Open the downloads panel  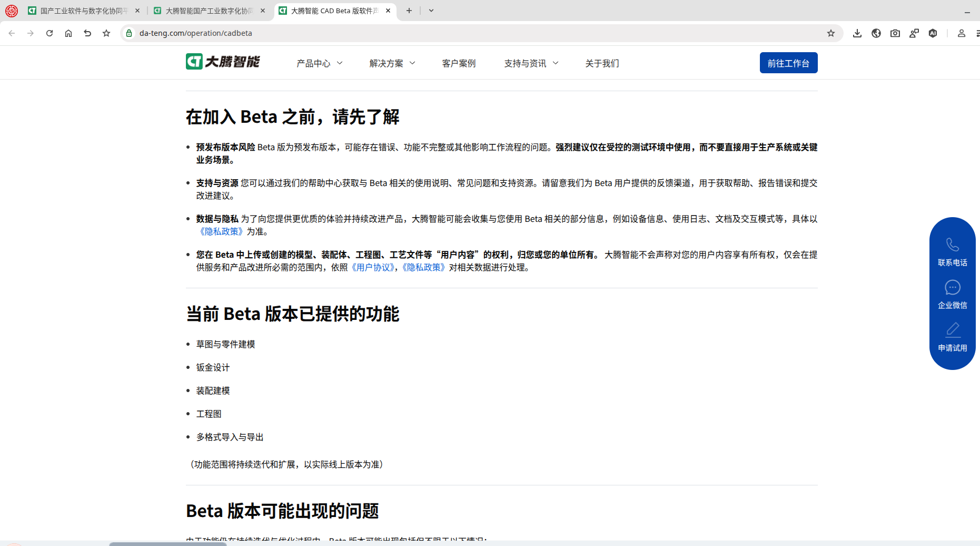(857, 33)
